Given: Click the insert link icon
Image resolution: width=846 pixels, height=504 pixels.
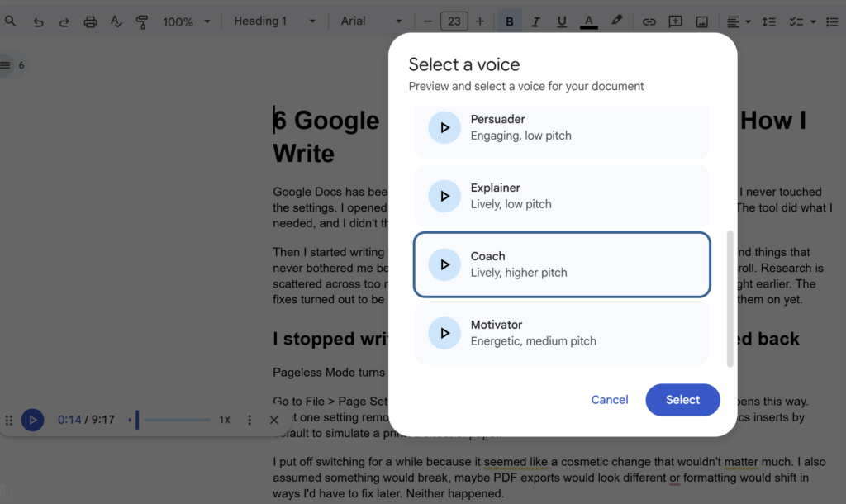Looking at the screenshot, I should [x=649, y=21].
